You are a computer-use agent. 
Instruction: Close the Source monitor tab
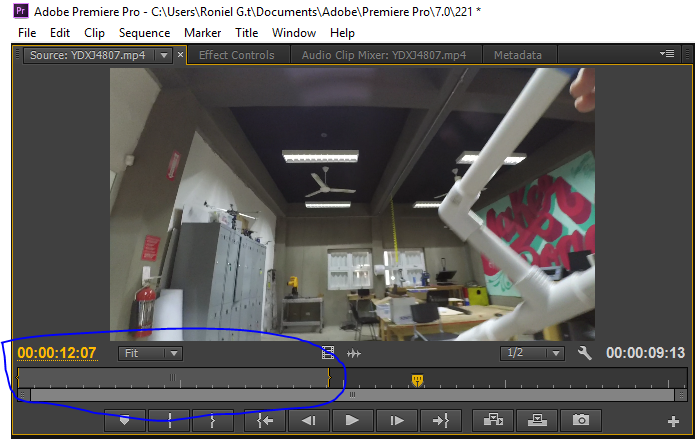(x=180, y=55)
